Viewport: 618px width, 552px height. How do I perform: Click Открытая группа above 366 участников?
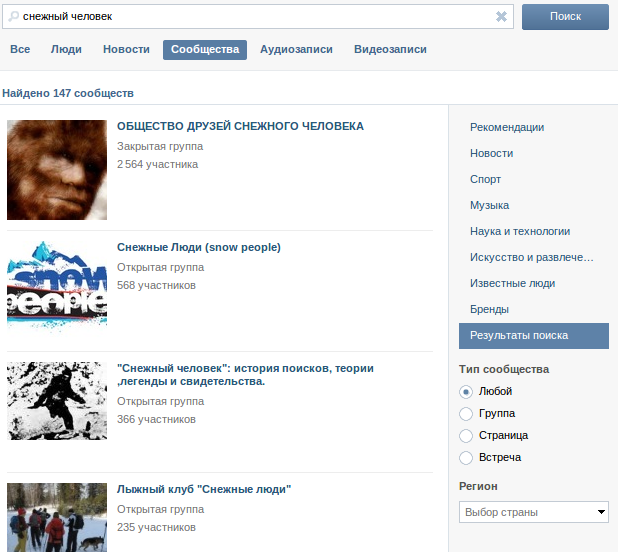[x=160, y=401]
